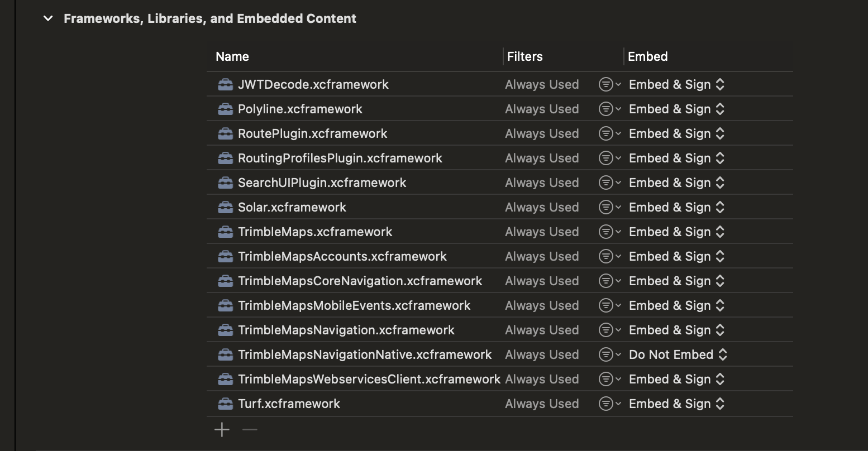This screenshot has height=451, width=868.
Task: Click the Name column header
Action: point(232,56)
